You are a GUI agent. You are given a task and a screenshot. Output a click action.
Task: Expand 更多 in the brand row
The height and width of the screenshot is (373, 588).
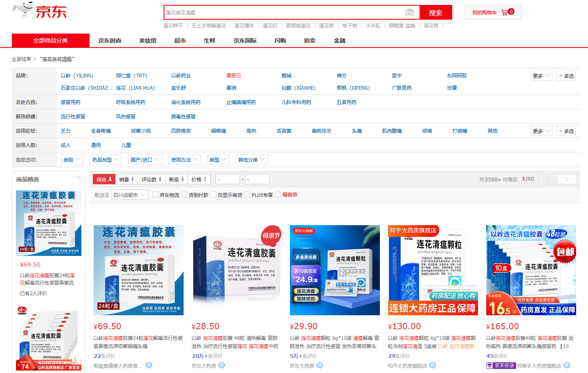(541, 76)
